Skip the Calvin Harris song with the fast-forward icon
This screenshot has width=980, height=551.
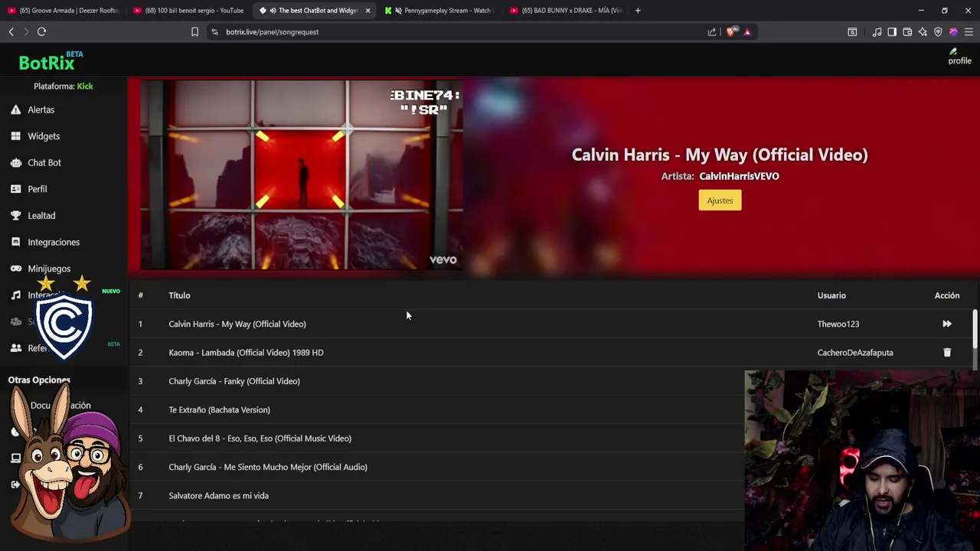click(947, 324)
